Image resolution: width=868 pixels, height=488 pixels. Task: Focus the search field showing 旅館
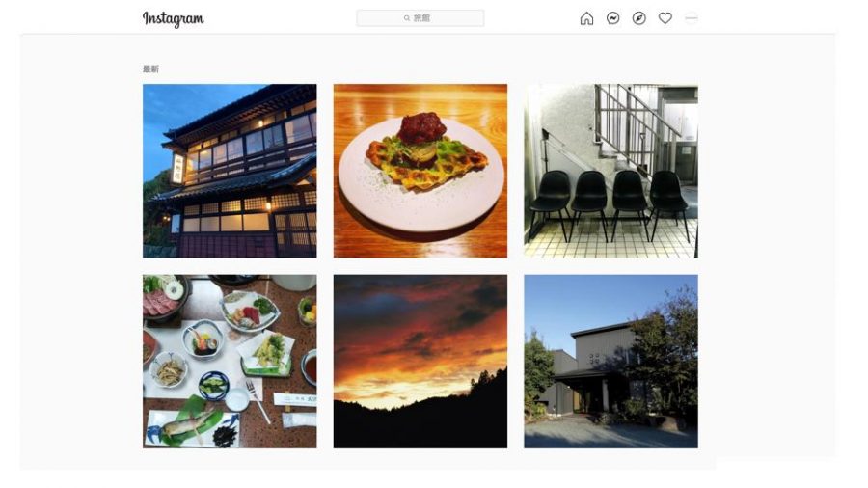pos(420,17)
